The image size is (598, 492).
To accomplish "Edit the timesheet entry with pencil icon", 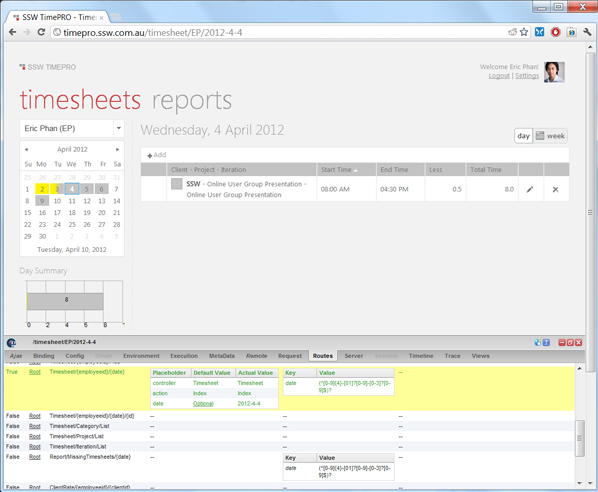I will [530, 189].
